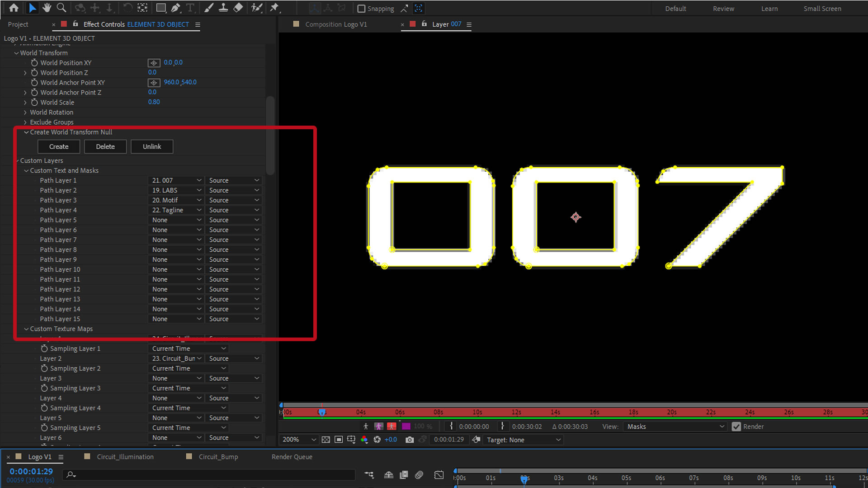Open the Path Layer 1 layer dropdown
The width and height of the screenshot is (868, 488).
coord(175,180)
